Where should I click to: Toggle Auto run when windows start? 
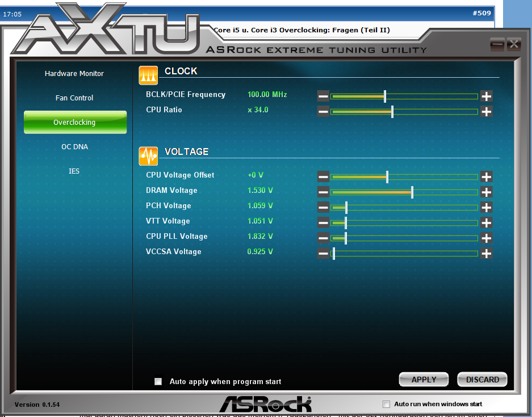[x=386, y=404]
